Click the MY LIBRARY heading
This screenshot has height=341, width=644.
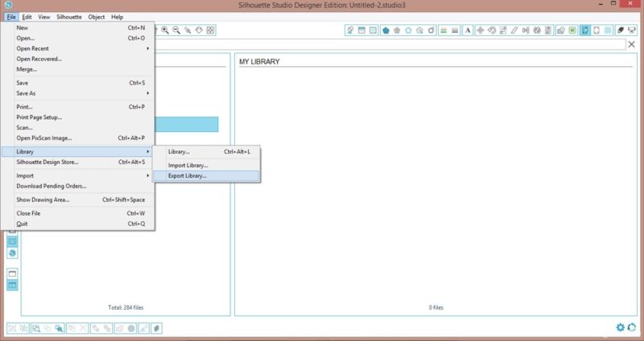(259, 62)
